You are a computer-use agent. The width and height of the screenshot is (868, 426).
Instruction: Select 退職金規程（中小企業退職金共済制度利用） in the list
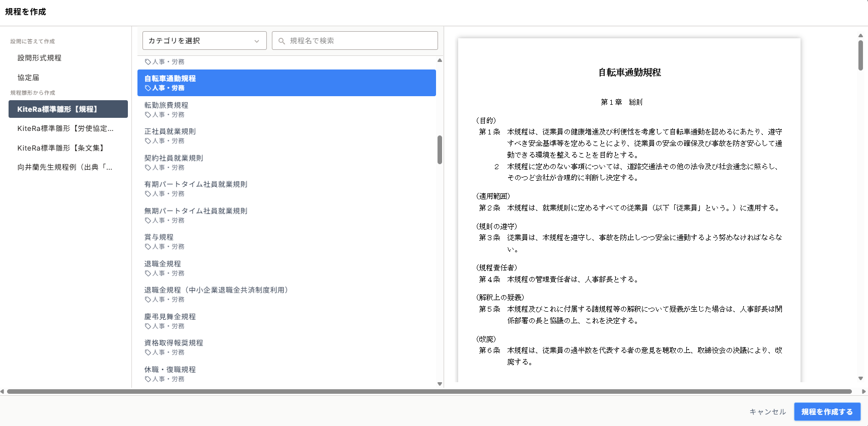point(286,295)
